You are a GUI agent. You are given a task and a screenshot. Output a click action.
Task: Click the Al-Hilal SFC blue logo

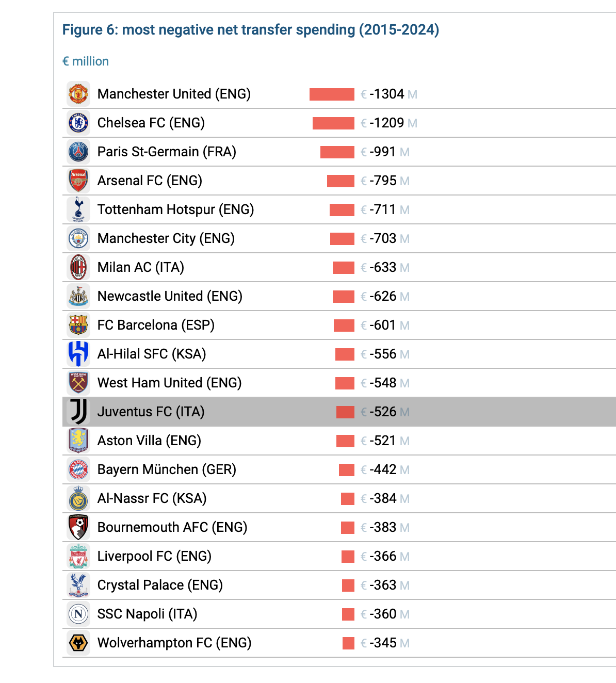point(78,354)
